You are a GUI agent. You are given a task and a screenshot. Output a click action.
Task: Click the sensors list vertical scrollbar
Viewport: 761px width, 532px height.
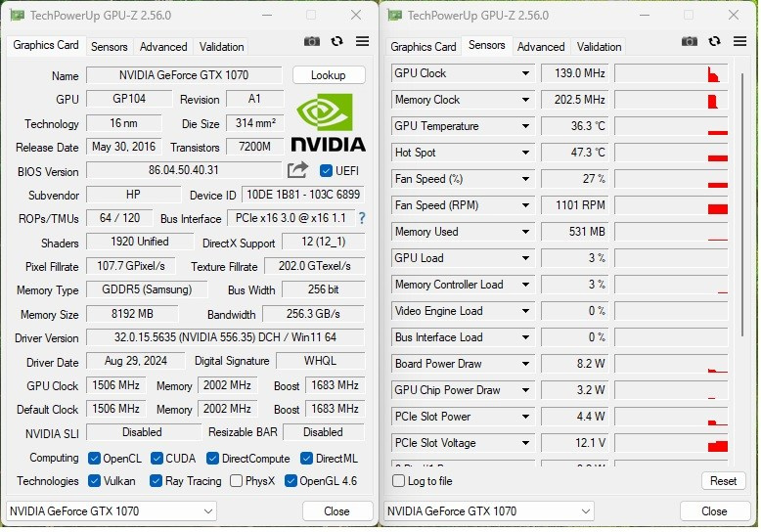[x=742, y=203]
